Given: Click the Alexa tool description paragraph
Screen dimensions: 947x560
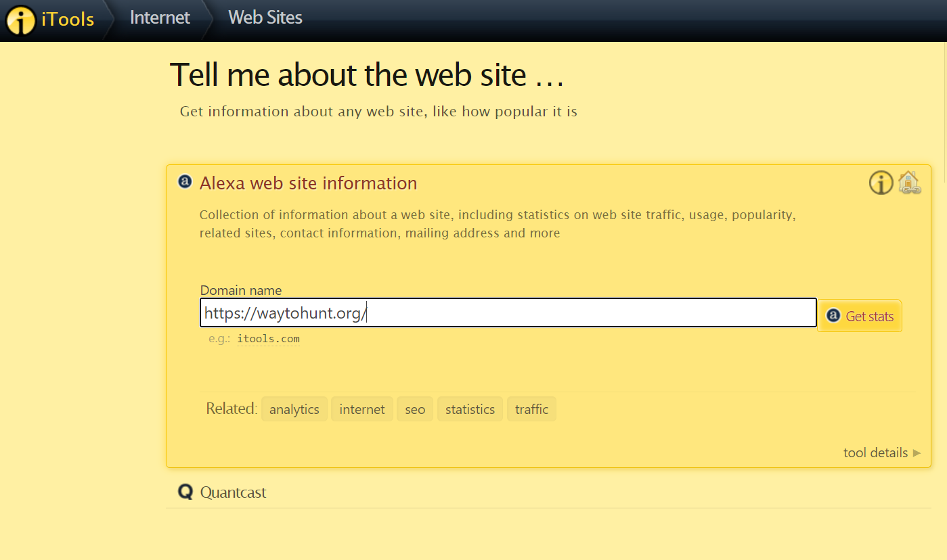Looking at the screenshot, I should [x=498, y=224].
